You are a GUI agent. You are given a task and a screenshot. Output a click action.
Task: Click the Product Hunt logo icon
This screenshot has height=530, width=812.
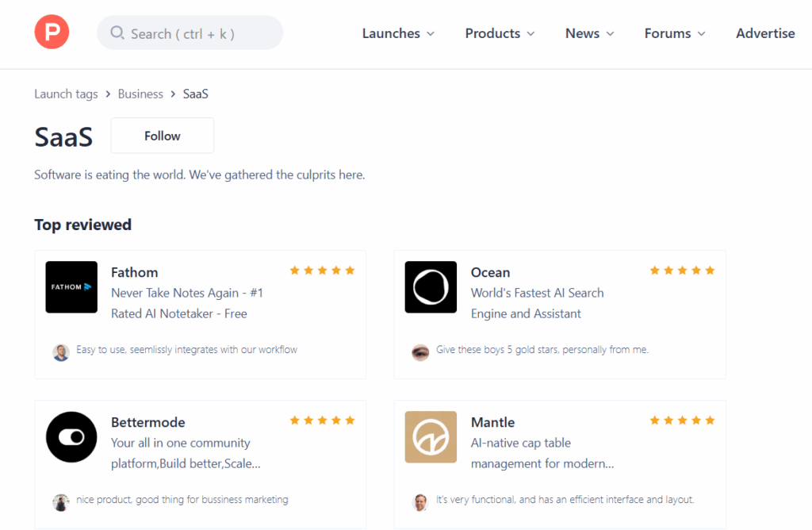pos(52,33)
